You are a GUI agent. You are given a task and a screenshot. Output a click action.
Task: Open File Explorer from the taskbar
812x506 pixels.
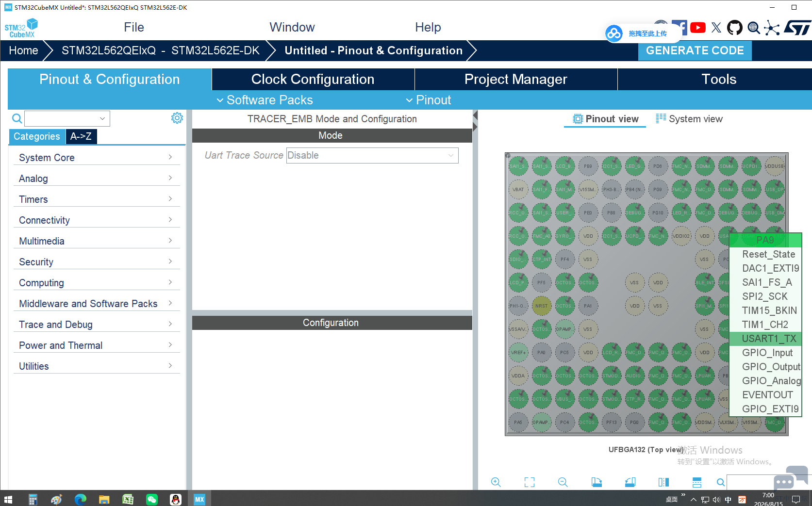[104, 499]
